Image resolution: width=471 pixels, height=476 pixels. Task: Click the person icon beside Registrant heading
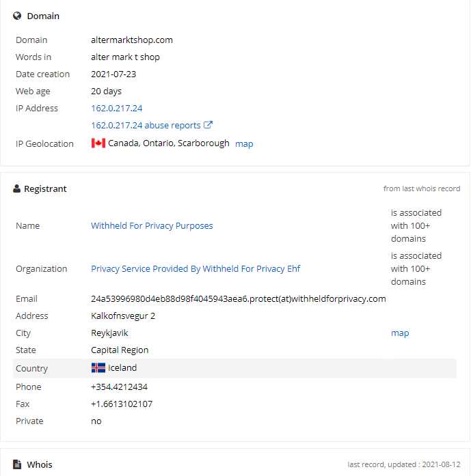(x=16, y=188)
